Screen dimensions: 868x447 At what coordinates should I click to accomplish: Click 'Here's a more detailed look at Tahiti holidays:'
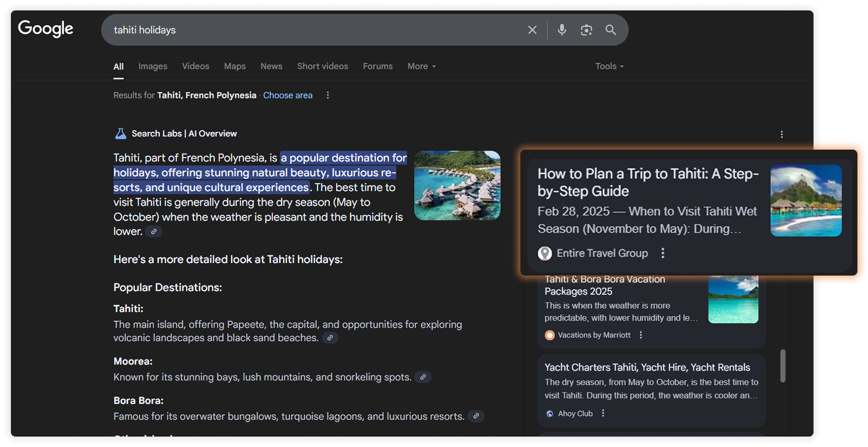pyautogui.click(x=228, y=259)
